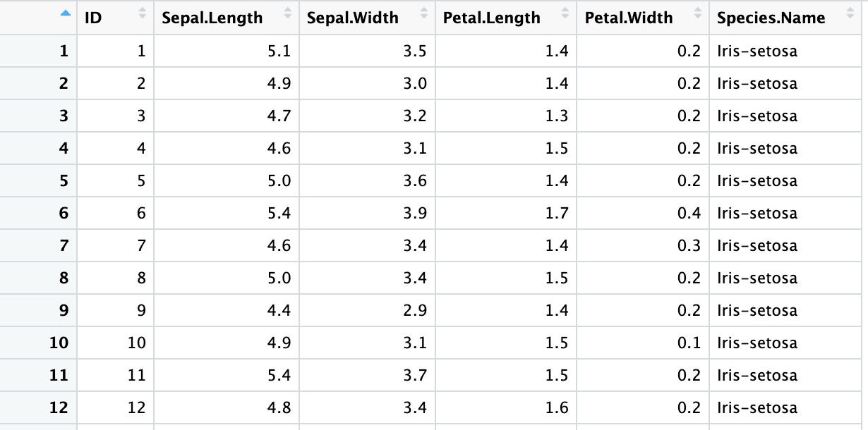Click Species.Name sort arrows icon
The width and height of the screenshot is (868, 430).
849,13
